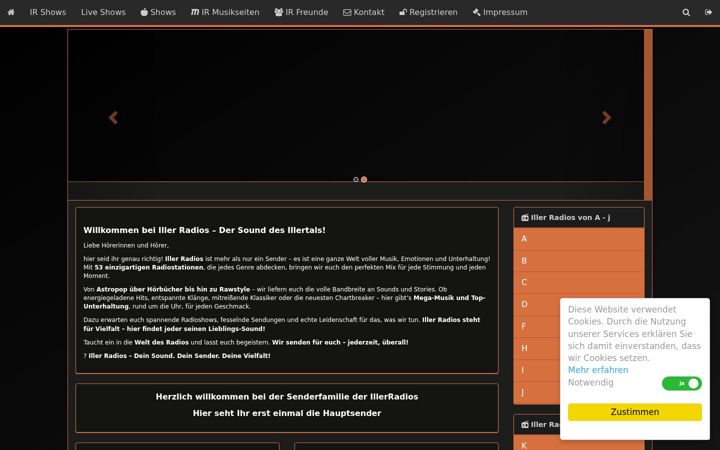This screenshot has width=720, height=450.
Task: Click the carousel image area
Action: point(356,106)
